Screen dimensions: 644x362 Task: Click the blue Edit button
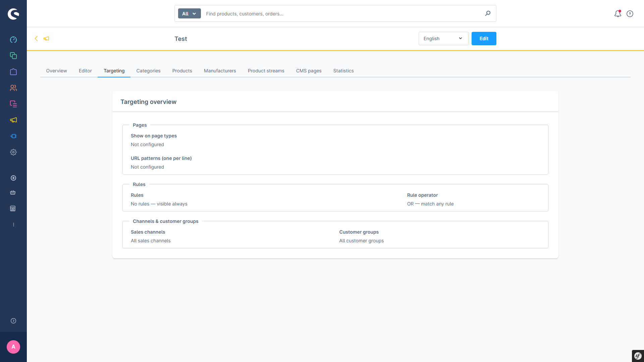click(484, 39)
